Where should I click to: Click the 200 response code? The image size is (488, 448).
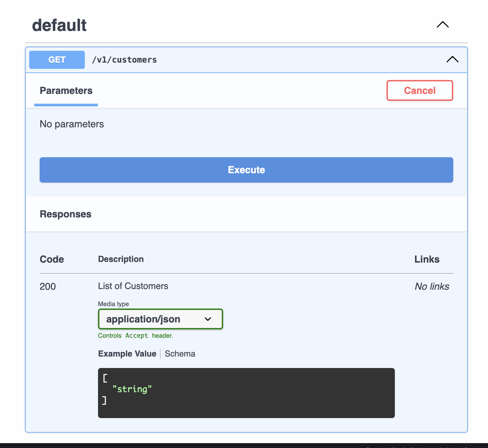[48, 287]
